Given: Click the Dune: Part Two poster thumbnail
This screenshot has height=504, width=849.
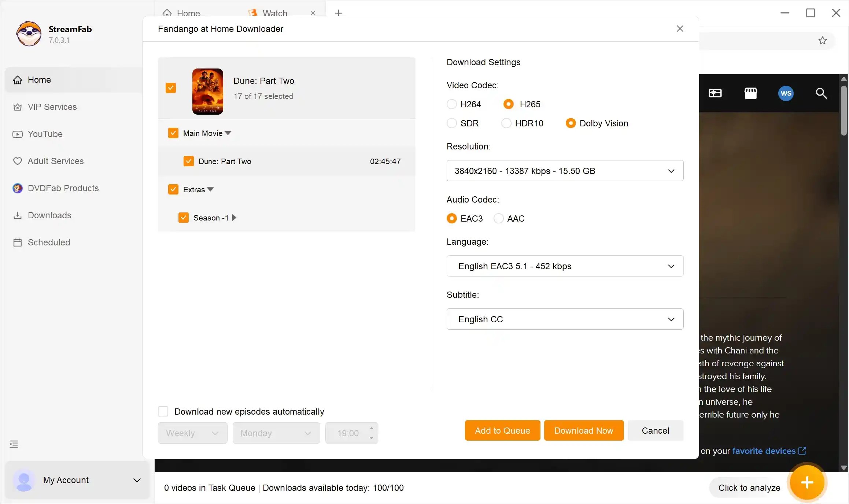Looking at the screenshot, I should coord(208,91).
